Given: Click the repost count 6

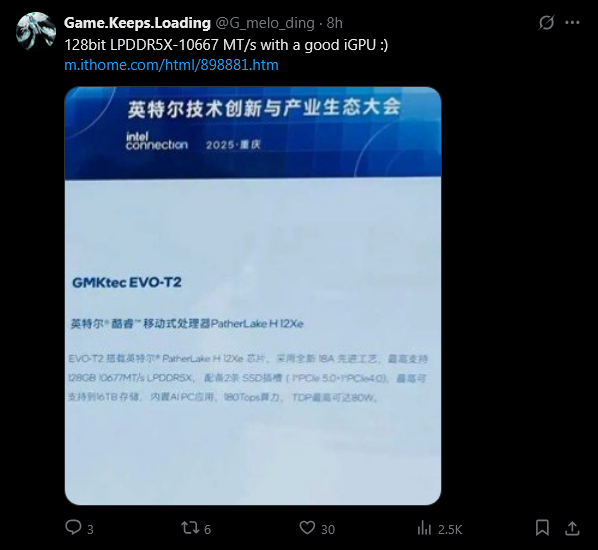Looking at the screenshot, I should (x=207, y=530).
